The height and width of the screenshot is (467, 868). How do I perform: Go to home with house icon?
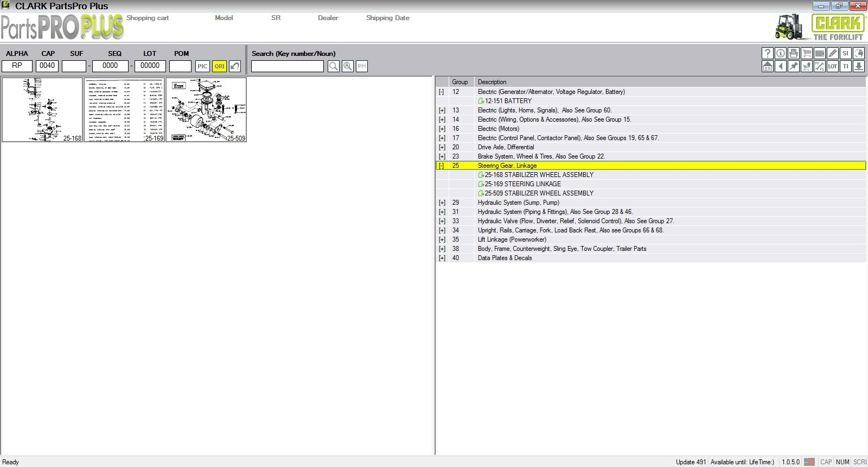coord(768,66)
